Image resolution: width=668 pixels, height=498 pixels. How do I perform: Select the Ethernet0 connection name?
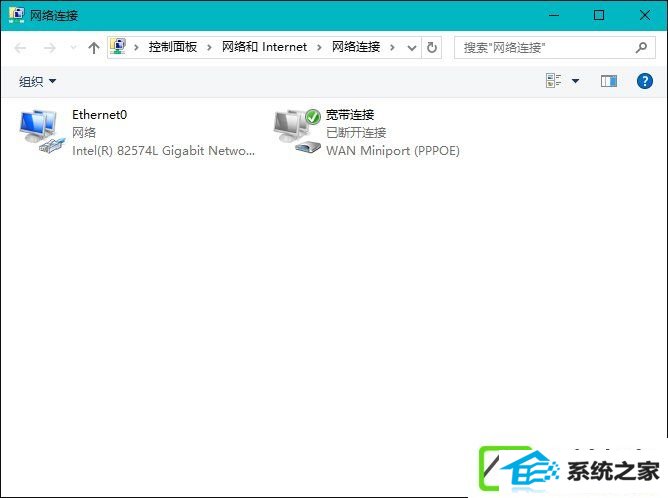pyautogui.click(x=100, y=115)
